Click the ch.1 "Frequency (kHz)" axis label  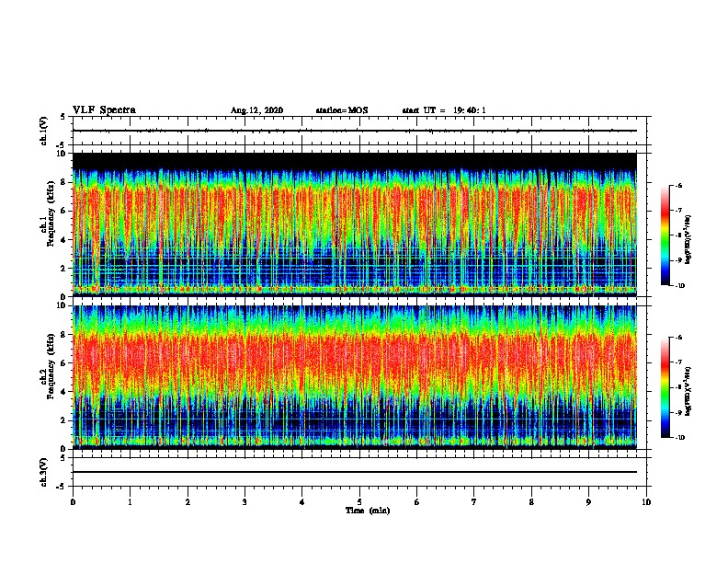(51, 213)
